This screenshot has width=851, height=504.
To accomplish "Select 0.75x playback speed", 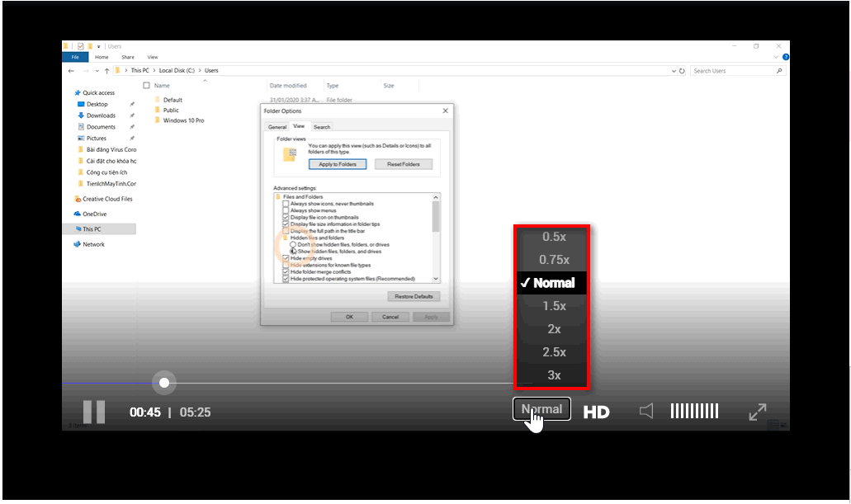I will click(x=554, y=260).
